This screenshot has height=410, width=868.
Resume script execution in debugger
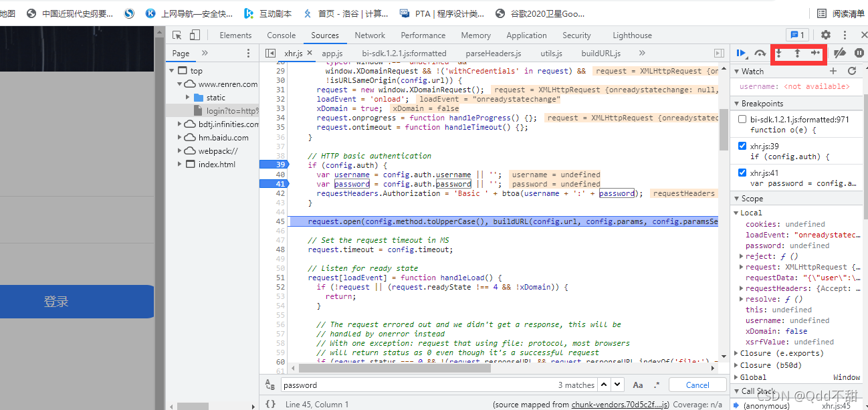point(742,53)
